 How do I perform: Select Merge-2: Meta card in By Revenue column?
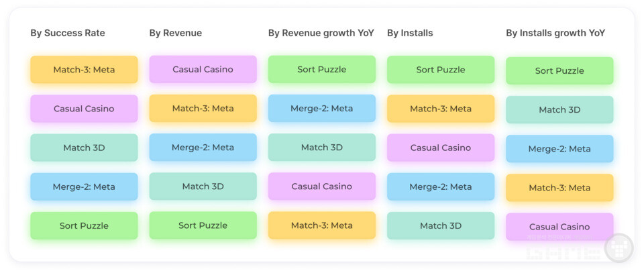tap(203, 148)
